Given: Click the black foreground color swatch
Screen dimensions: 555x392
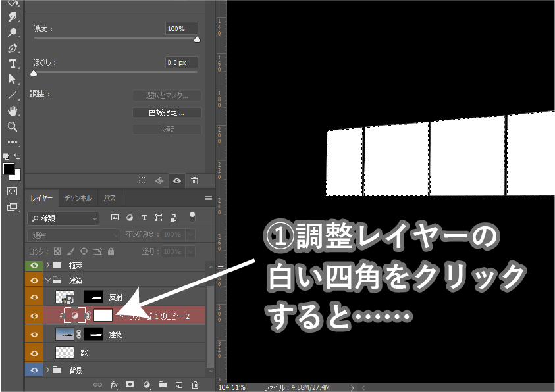Looking at the screenshot, I should coord(9,168).
